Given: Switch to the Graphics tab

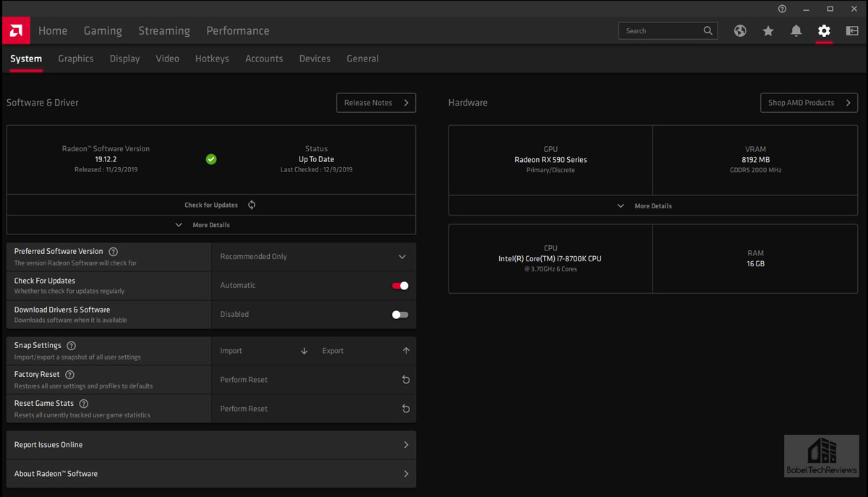Looking at the screenshot, I should click(76, 59).
